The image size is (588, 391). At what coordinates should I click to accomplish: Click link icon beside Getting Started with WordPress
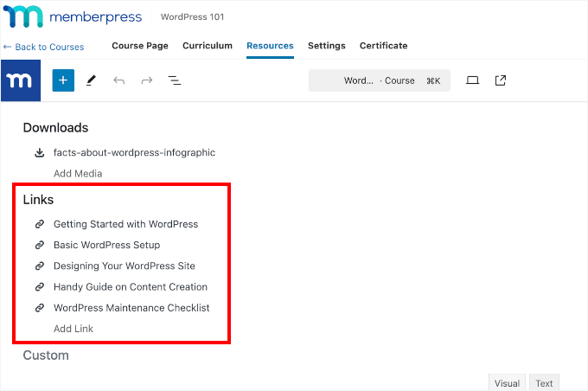(x=40, y=224)
